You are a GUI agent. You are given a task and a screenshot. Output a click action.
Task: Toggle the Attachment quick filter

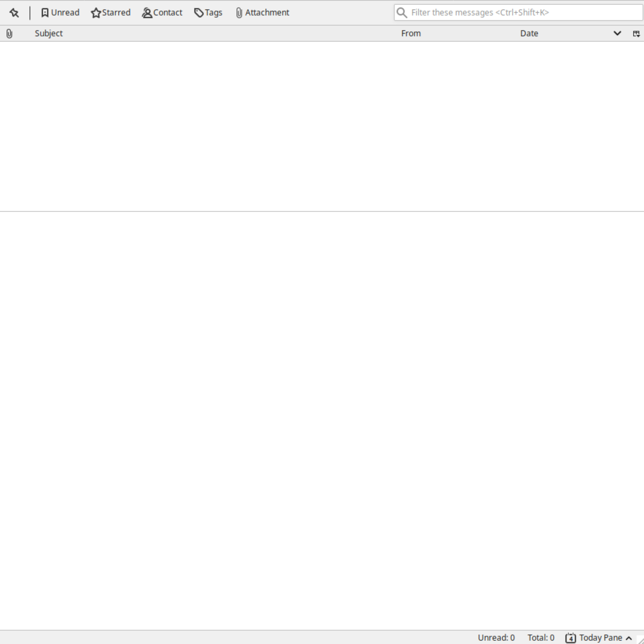262,13
